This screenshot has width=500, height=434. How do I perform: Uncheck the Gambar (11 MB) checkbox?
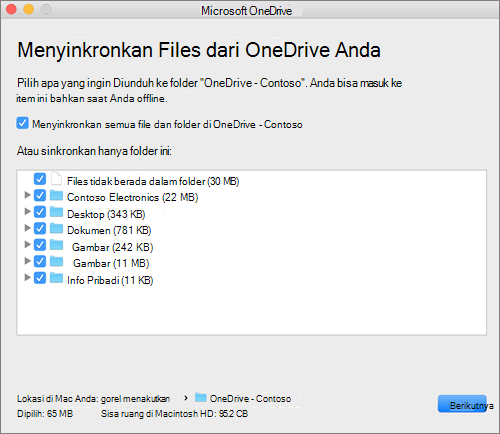pyautogui.click(x=40, y=261)
